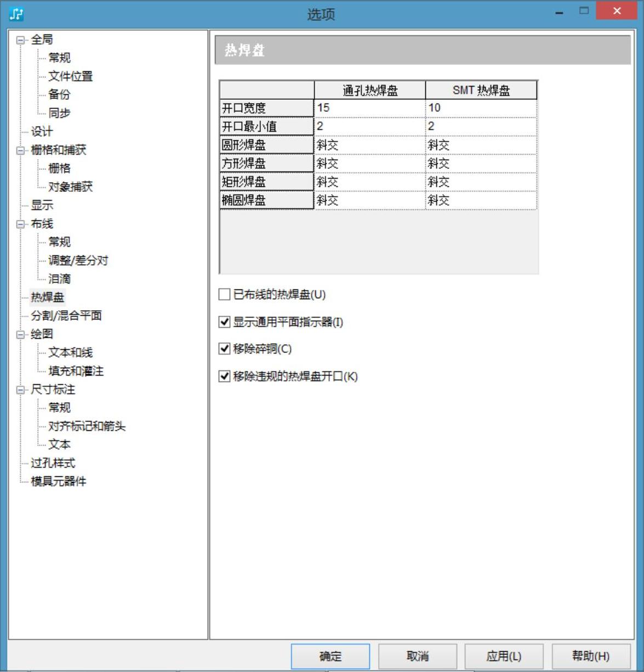Image resolution: width=644 pixels, height=672 pixels.
Task: Select 栅格 under 栅格和捕获
Action: pos(59,168)
